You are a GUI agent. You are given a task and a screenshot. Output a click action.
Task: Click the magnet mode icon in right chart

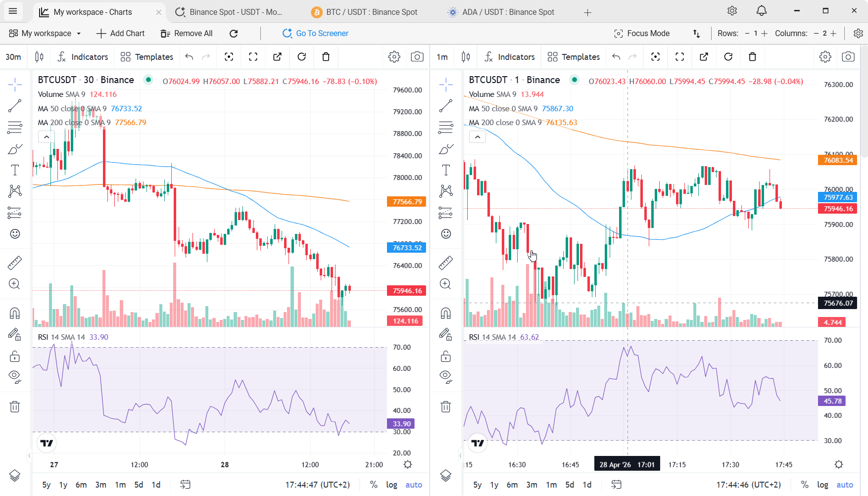click(x=446, y=313)
